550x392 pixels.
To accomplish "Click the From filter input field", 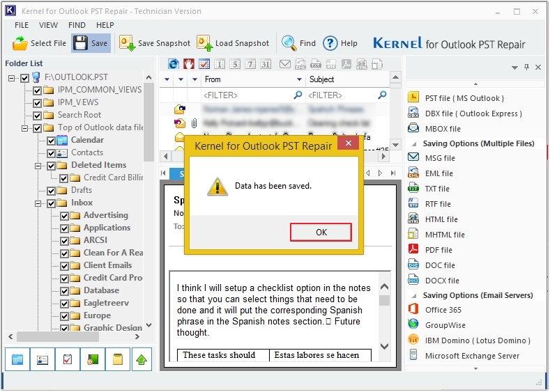I will pyautogui.click(x=252, y=95).
